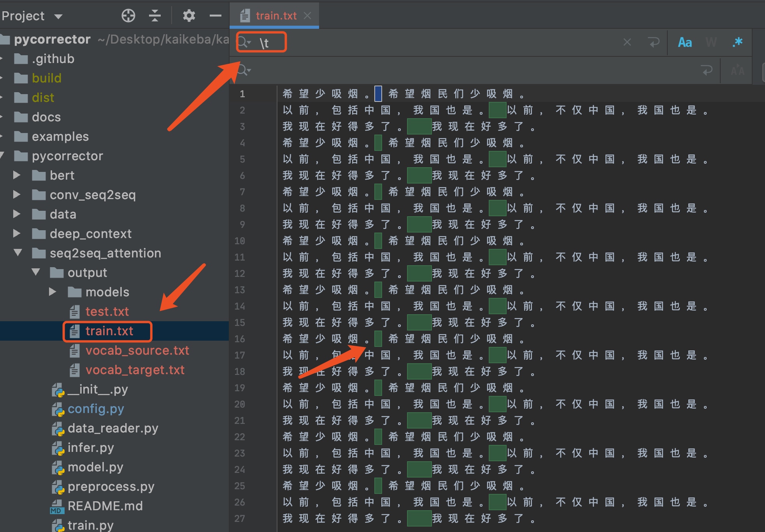Close the train.txt tab
This screenshot has width=765, height=532.
pos(307,16)
